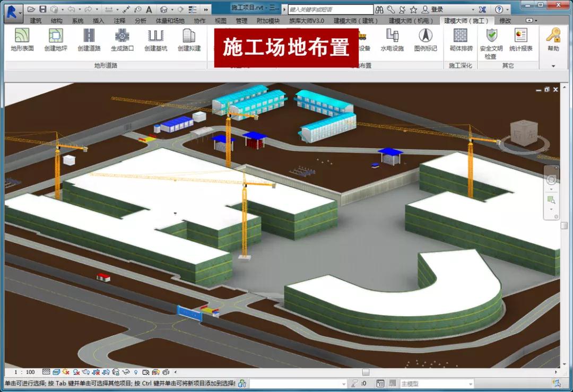Click the zoom region icon in navigation bar

[551, 200]
